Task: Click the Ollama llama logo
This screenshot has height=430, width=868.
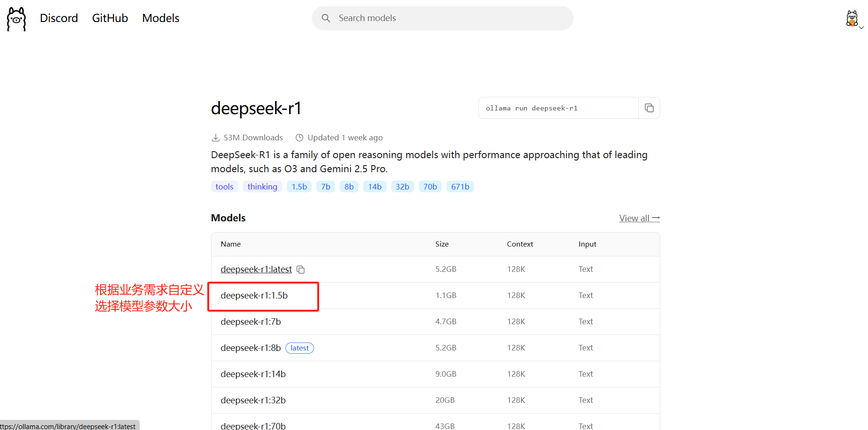Action: [x=16, y=19]
